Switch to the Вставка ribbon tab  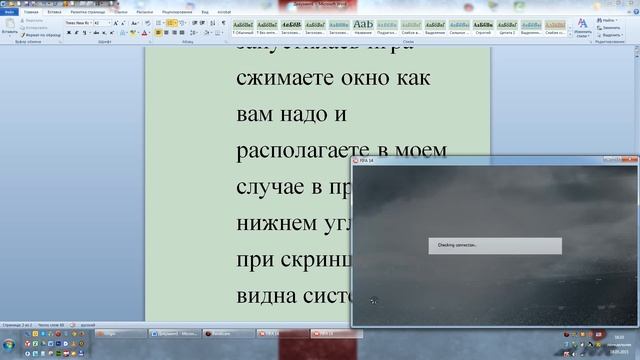tap(54, 12)
